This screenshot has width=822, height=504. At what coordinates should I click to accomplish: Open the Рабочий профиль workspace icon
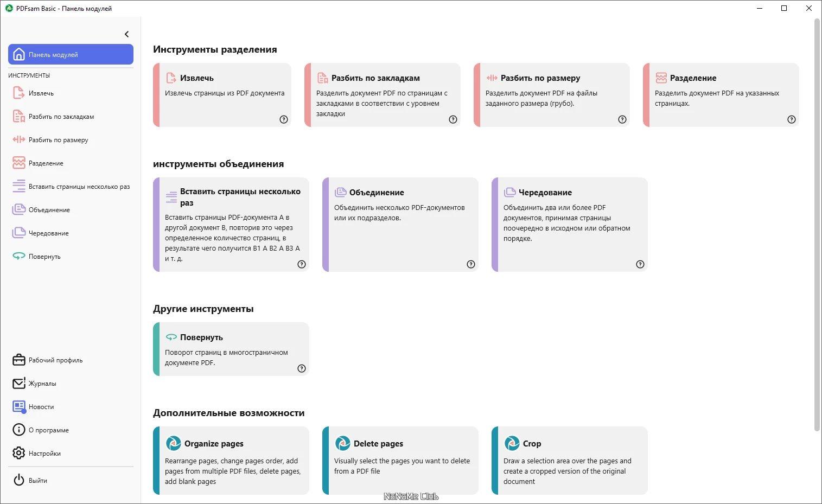point(18,360)
